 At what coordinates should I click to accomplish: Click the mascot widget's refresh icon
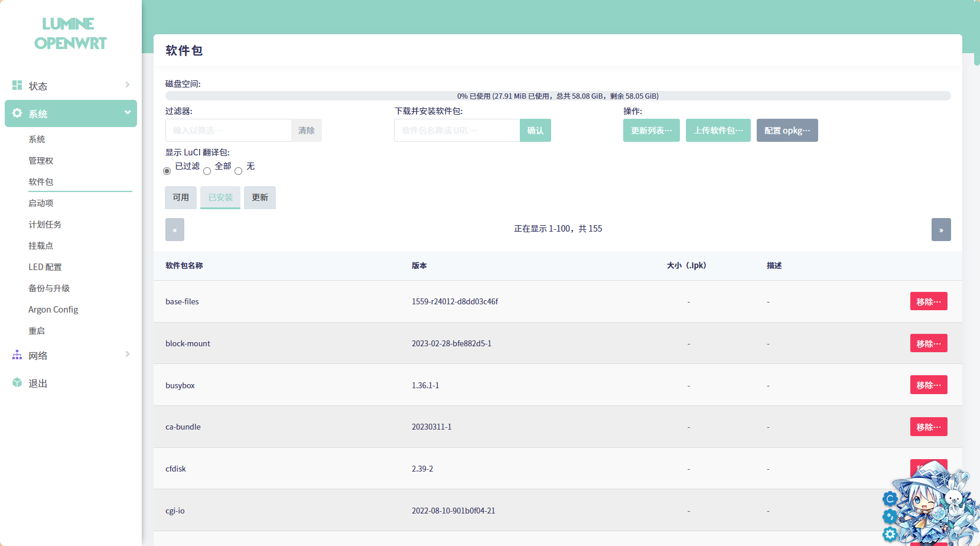click(x=890, y=499)
